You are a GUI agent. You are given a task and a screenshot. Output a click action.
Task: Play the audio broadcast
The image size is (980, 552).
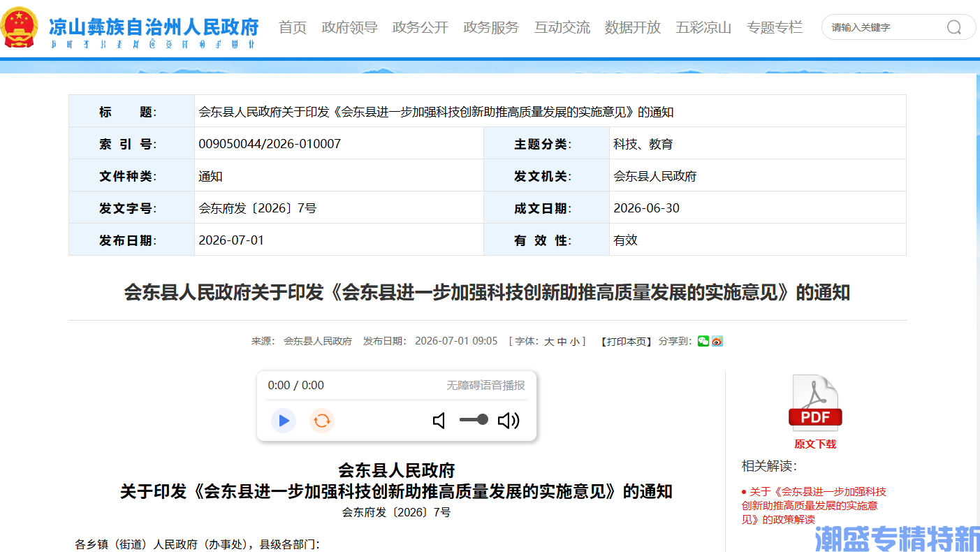284,421
